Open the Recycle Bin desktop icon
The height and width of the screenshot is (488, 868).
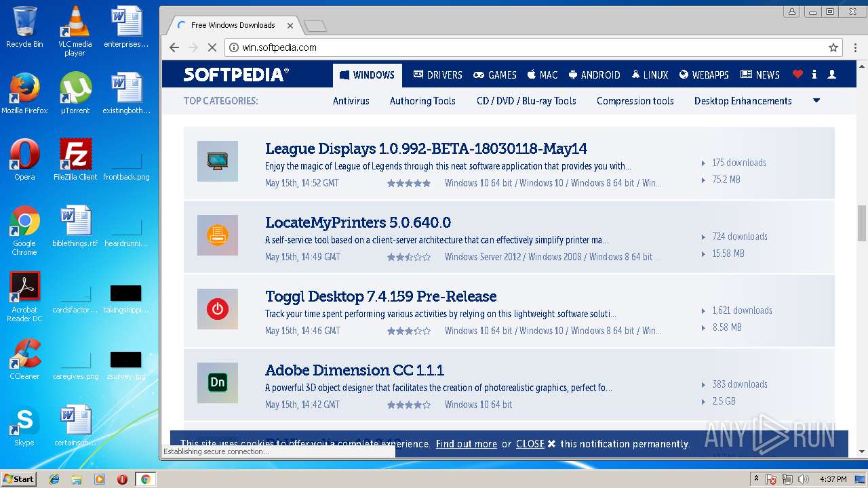tap(24, 27)
